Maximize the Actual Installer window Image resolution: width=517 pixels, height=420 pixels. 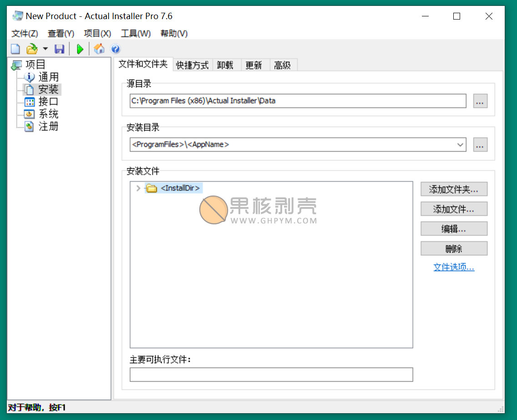456,16
